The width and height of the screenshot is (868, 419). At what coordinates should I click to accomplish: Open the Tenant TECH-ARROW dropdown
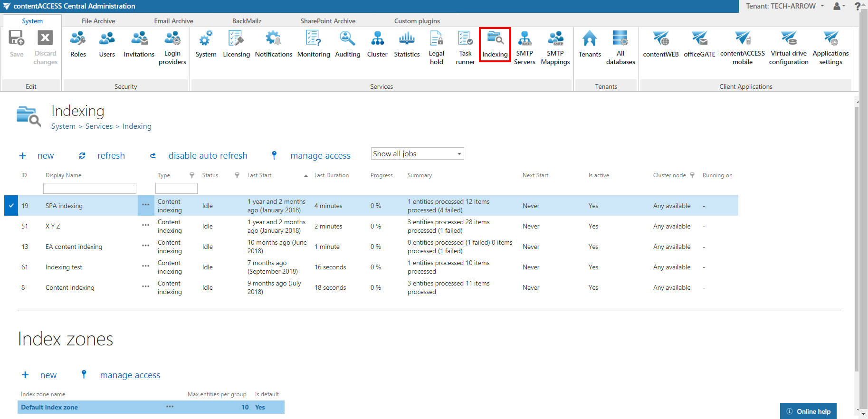pos(785,6)
